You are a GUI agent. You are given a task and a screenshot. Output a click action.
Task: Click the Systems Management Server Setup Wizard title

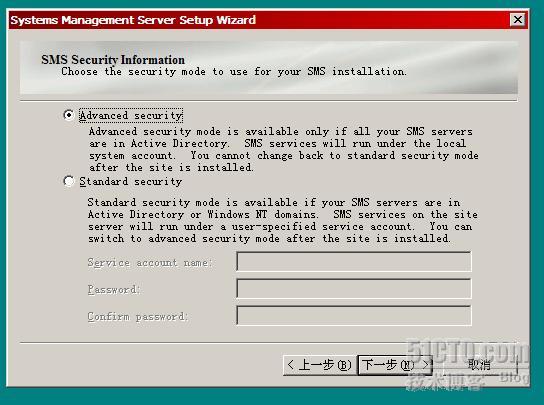click(x=133, y=20)
